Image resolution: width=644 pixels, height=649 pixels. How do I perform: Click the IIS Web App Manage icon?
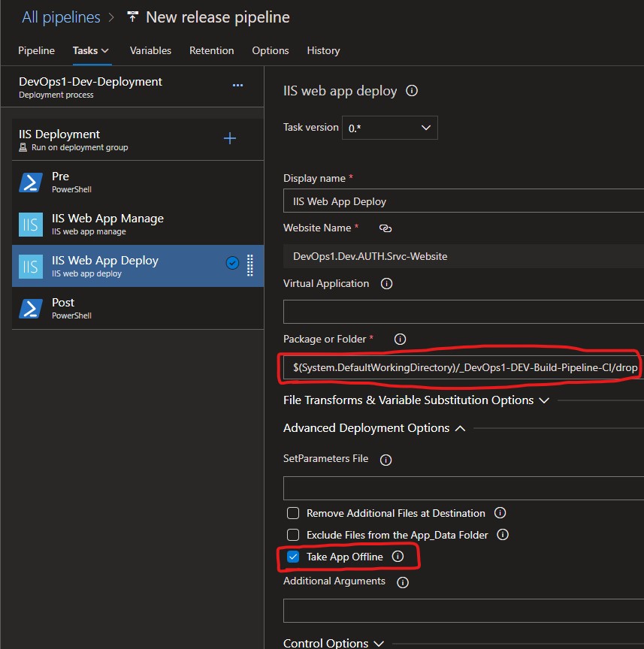(31, 225)
